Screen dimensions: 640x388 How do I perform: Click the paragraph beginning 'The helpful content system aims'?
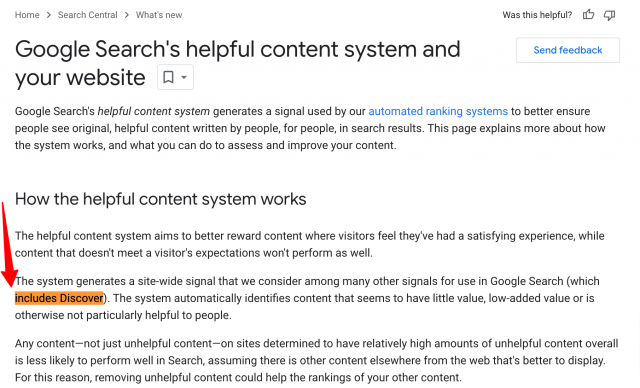[310, 244]
